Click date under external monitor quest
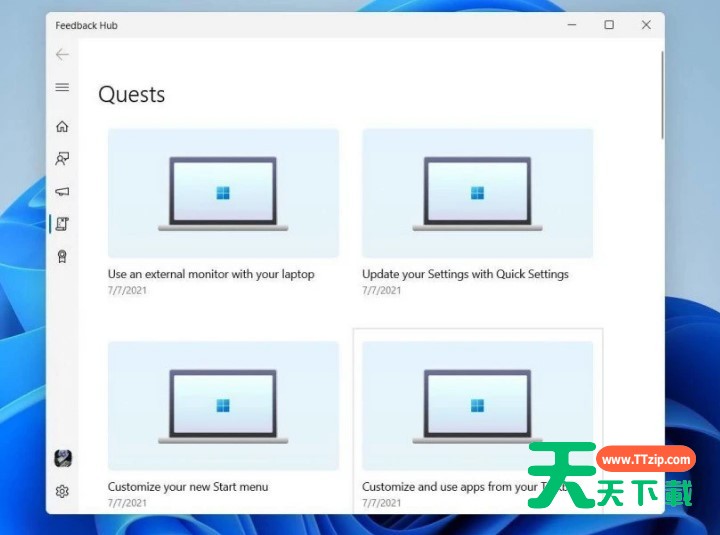Viewport: 720px width, 535px height. coord(127,290)
